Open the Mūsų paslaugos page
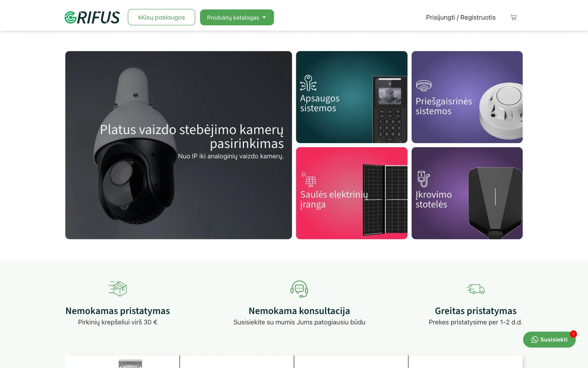 [x=161, y=17]
